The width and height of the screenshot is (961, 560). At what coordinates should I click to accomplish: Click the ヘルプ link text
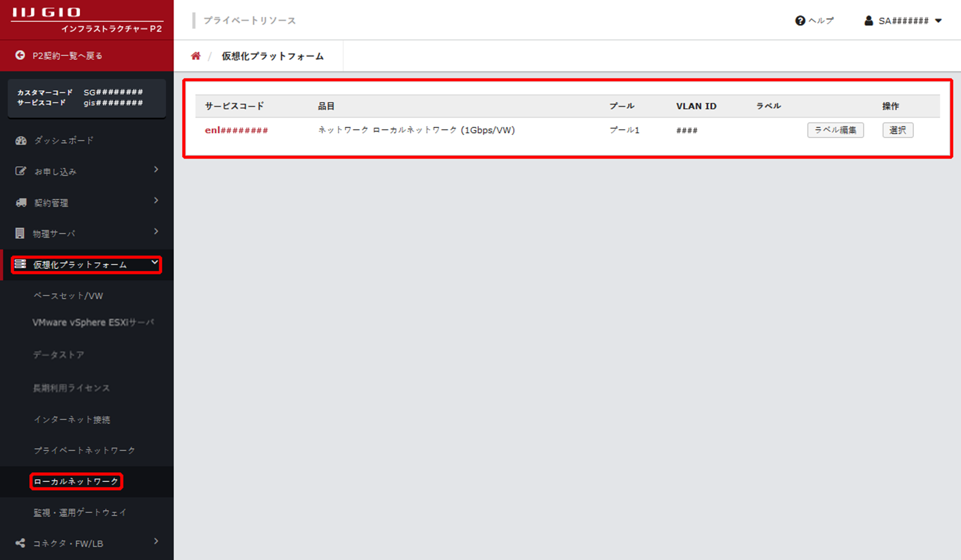821,20
